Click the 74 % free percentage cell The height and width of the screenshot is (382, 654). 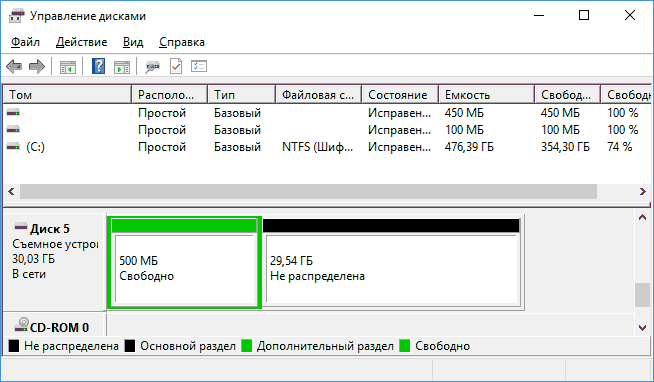(x=620, y=147)
